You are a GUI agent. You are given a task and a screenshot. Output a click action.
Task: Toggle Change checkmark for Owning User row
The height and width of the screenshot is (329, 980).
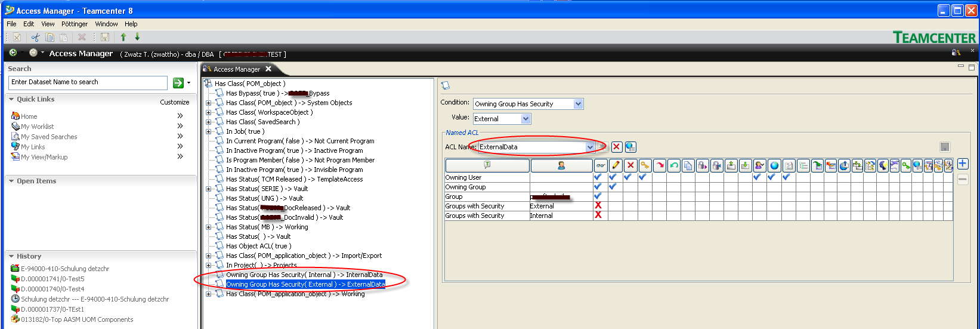[x=642, y=177]
